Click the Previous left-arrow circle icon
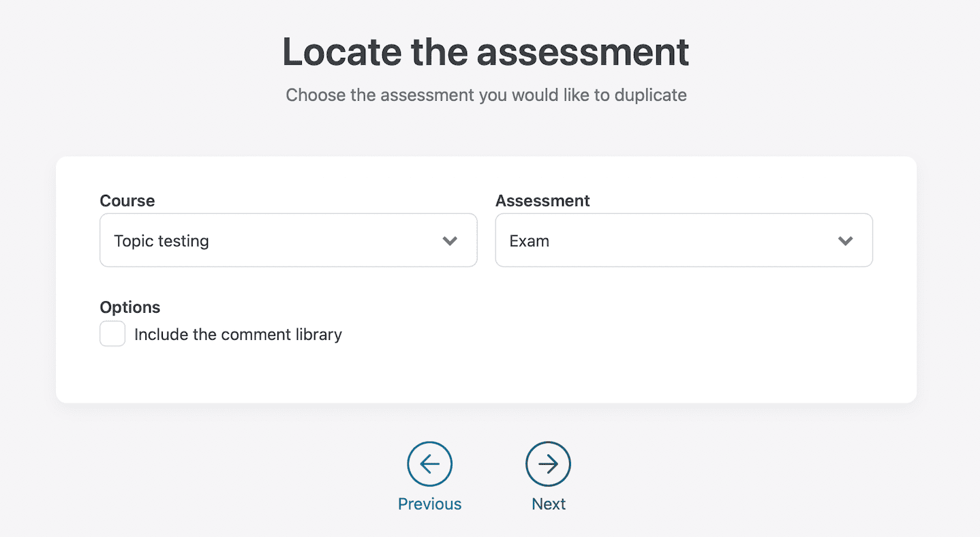 point(429,464)
